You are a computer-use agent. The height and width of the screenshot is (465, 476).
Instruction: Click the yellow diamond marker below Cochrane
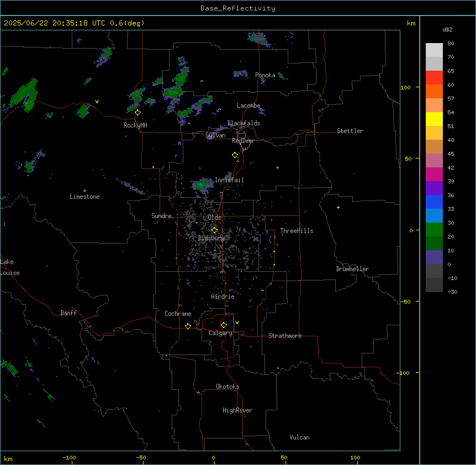point(188,326)
